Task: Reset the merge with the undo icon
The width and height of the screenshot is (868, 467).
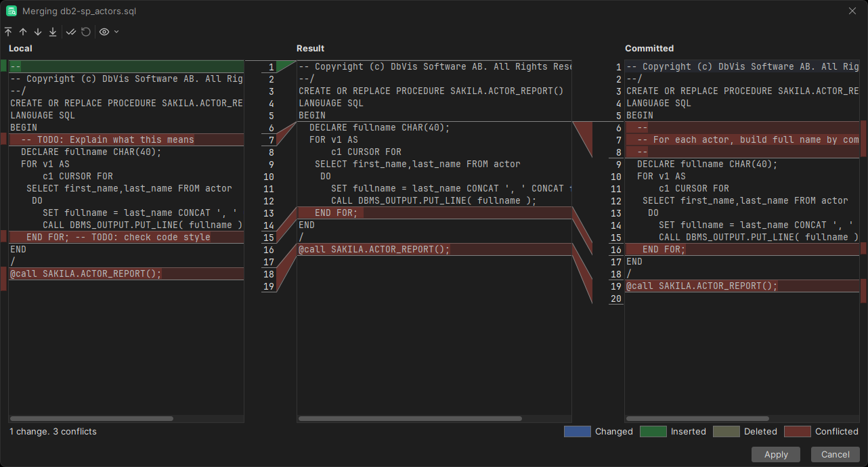Action: [85, 32]
